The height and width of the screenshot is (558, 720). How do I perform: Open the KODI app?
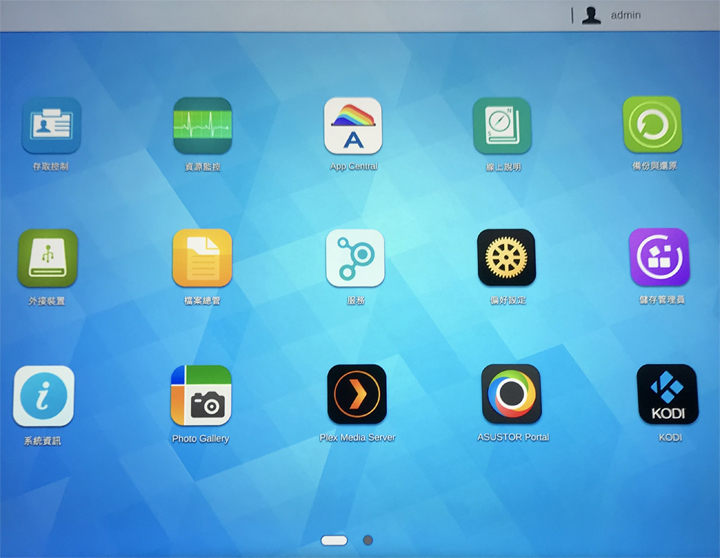pyautogui.click(x=667, y=394)
